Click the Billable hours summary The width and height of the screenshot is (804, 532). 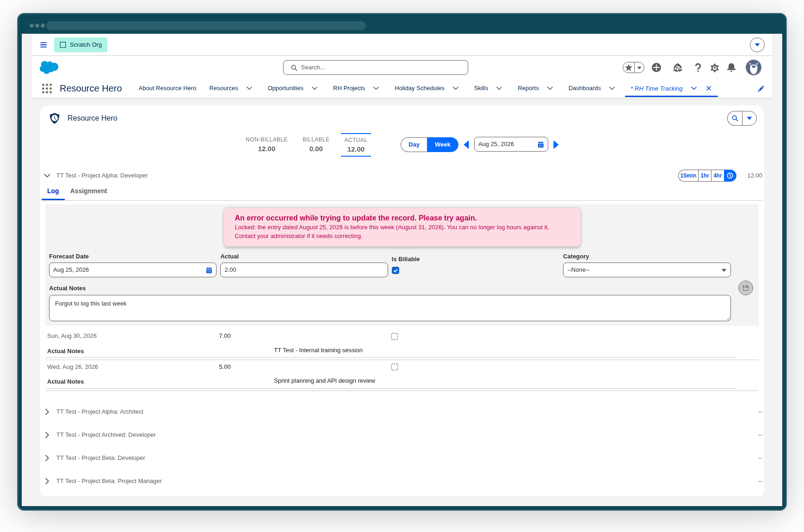pos(316,144)
